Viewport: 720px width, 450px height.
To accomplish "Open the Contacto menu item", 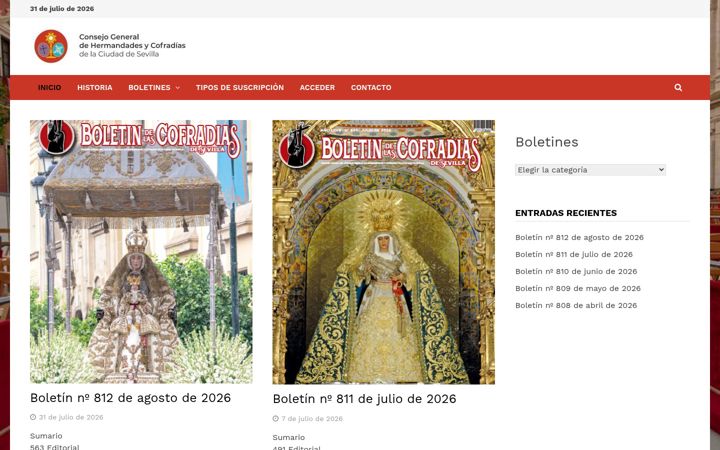I will pyautogui.click(x=371, y=87).
